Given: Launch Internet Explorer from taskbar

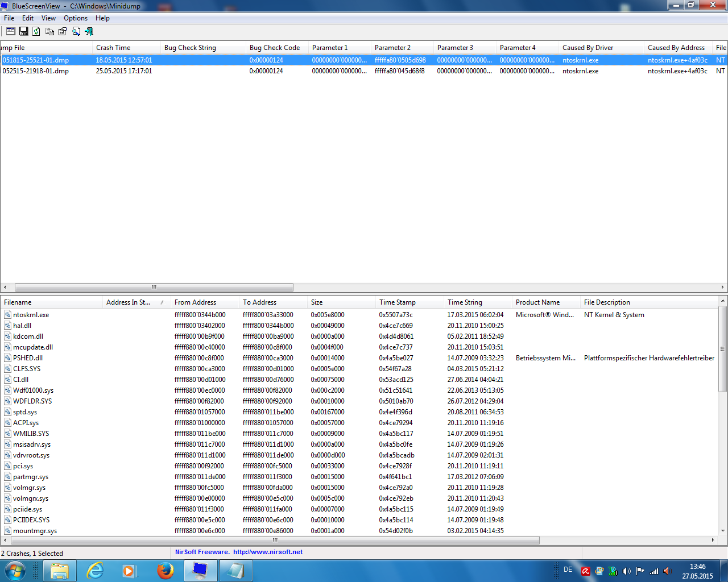Looking at the screenshot, I should click(95, 571).
